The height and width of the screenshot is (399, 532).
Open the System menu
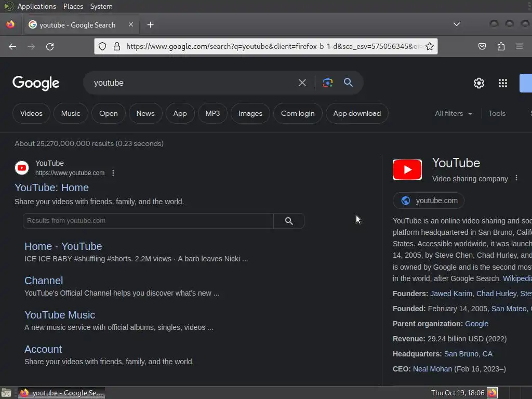click(101, 6)
